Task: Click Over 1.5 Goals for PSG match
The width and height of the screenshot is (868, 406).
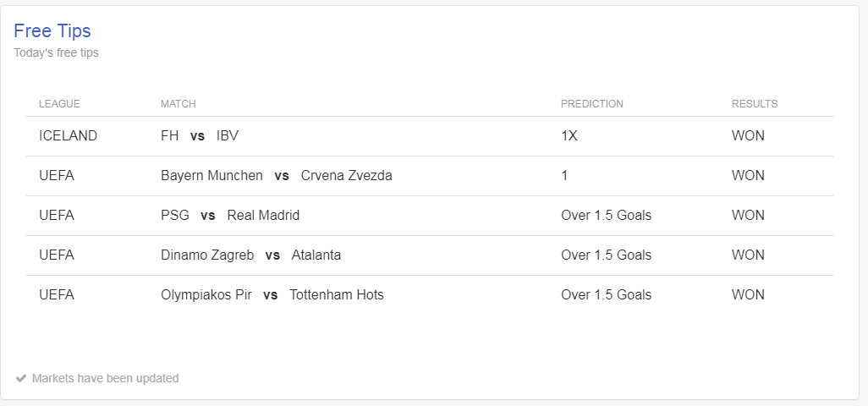Action: coord(606,216)
